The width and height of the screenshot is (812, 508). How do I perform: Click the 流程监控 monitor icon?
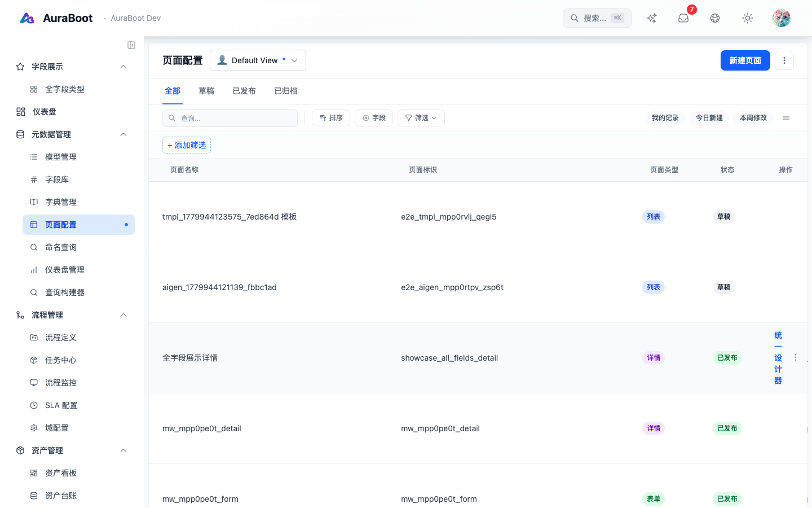click(34, 383)
